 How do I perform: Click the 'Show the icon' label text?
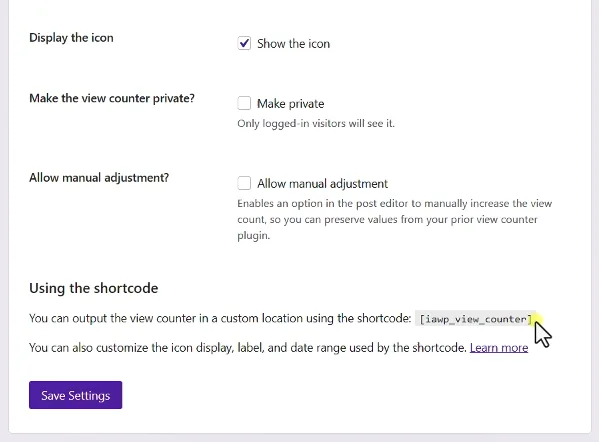(x=293, y=44)
